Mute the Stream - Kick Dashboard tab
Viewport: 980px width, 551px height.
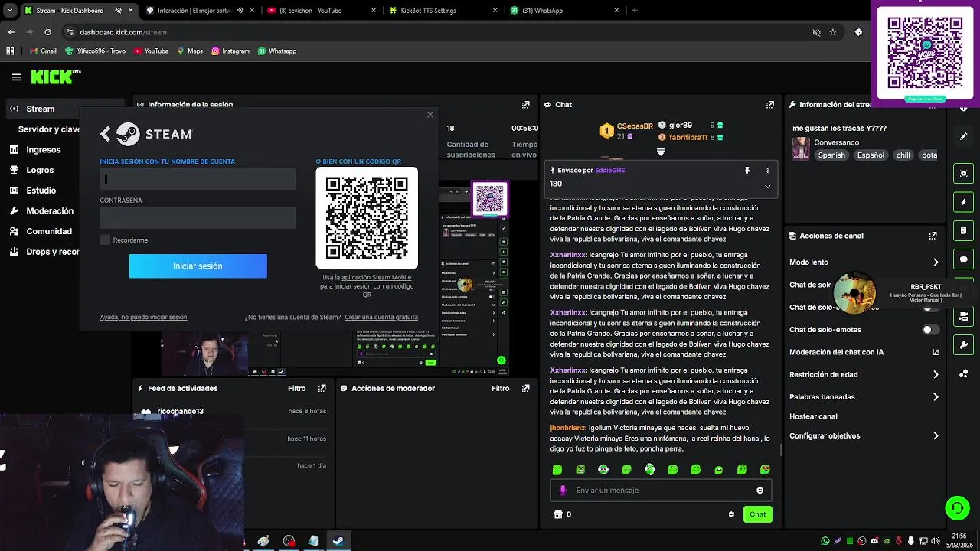click(x=119, y=11)
